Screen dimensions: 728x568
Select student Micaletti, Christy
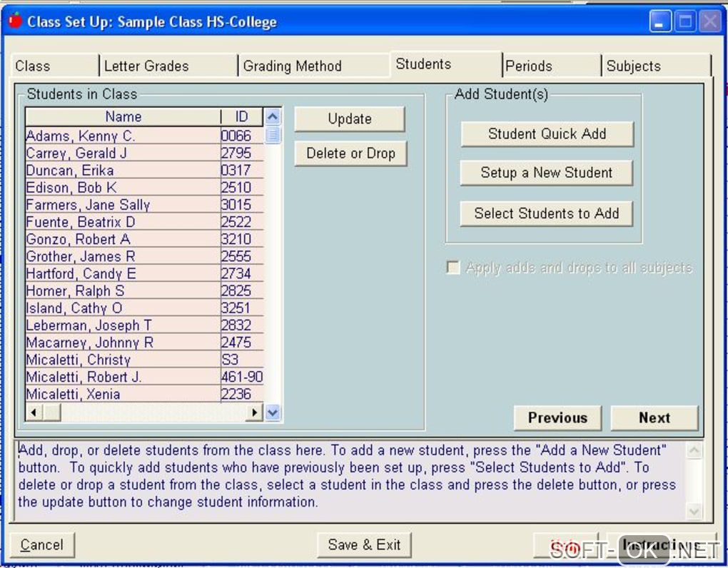[x=123, y=359]
